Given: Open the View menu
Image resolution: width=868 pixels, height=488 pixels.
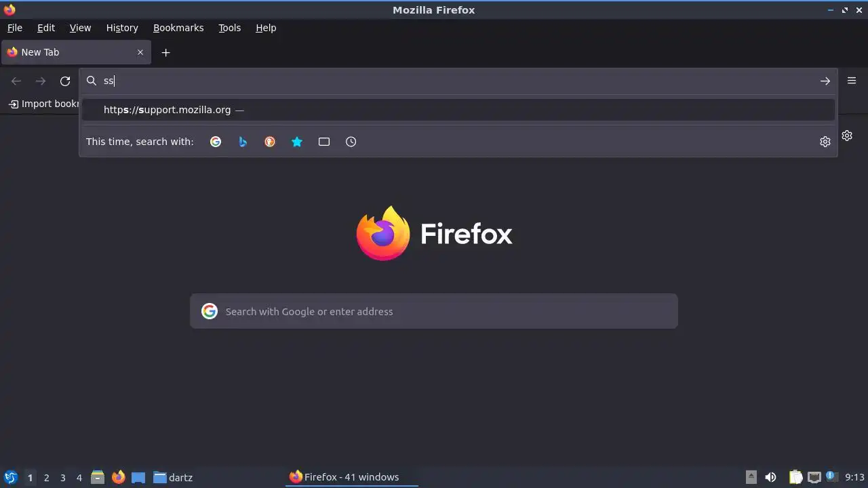Looking at the screenshot, I should pos(80,28).
